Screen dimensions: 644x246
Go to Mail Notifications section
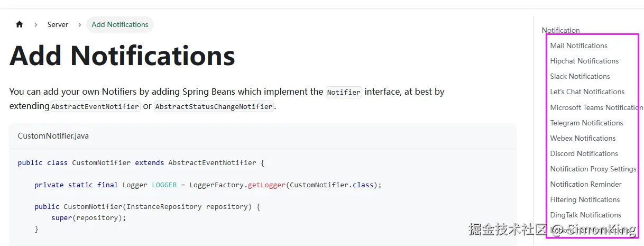pyautogui.click(x=578, y=45)
